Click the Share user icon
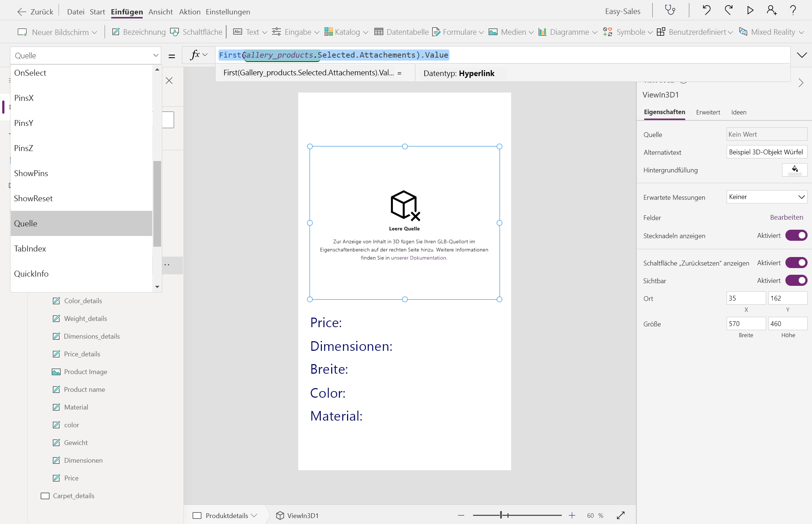This screenshot has width=812, height=524. 771,10
